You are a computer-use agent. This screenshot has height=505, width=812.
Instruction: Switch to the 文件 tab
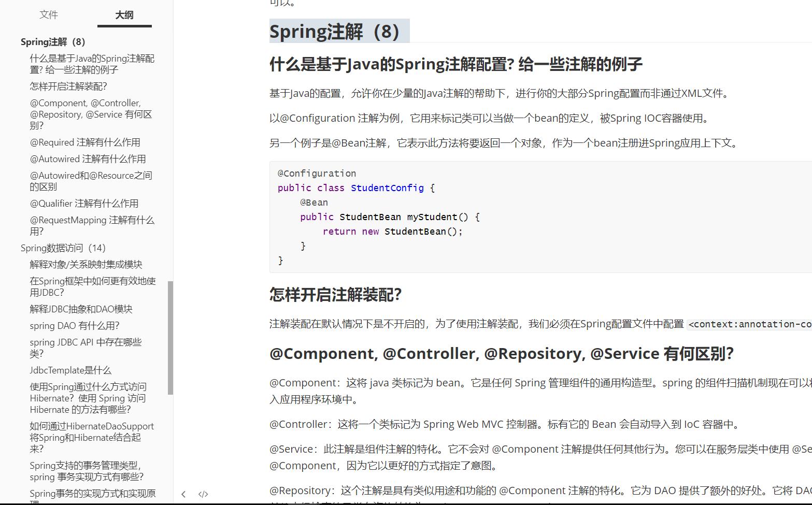(49, 15)
